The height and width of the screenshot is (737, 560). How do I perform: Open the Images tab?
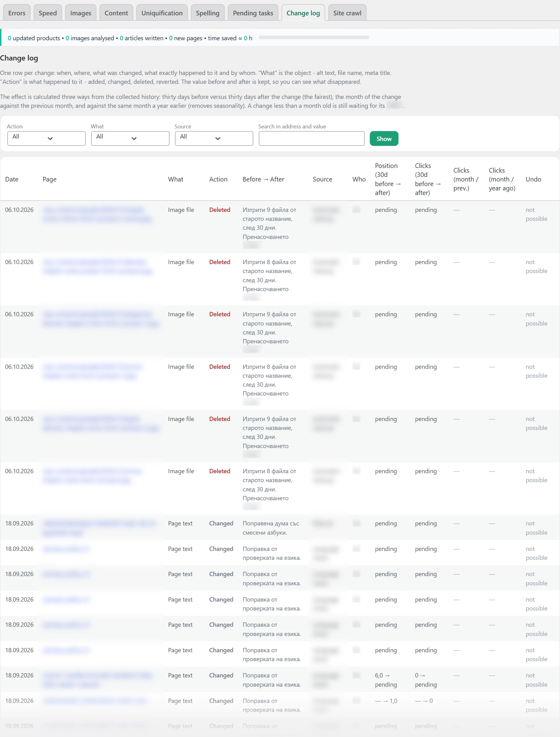click(x=81, y=13)
